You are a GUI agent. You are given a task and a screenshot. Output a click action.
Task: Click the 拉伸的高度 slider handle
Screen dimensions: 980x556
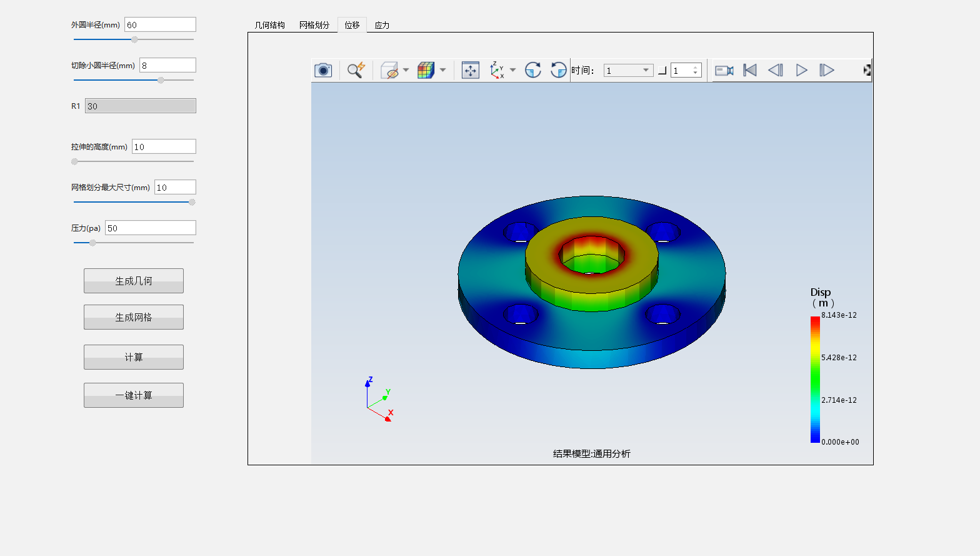(x=74, y=161)
